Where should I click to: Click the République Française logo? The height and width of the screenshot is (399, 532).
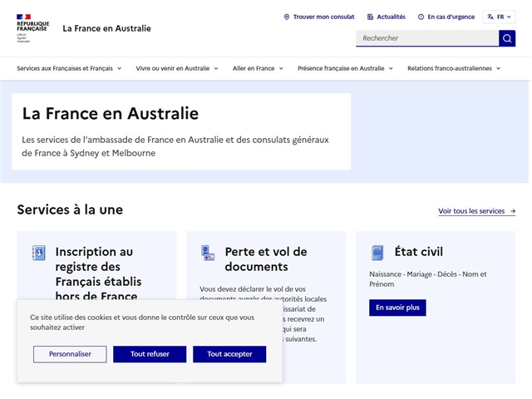coord(33,28)
